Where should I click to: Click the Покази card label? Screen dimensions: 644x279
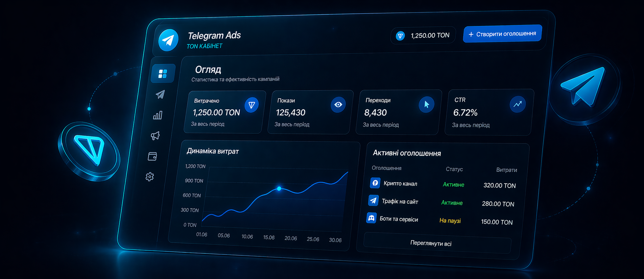pos(286,100)
